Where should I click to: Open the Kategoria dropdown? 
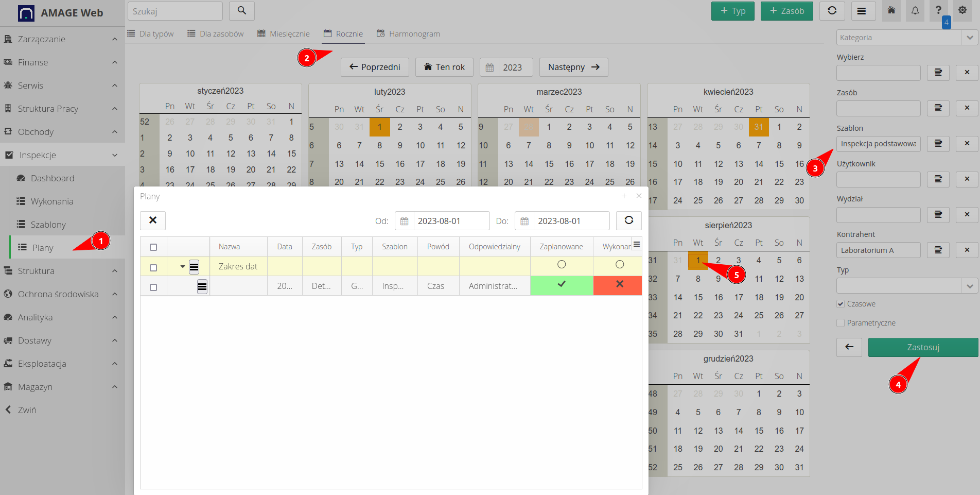click(x=969, y=38)
